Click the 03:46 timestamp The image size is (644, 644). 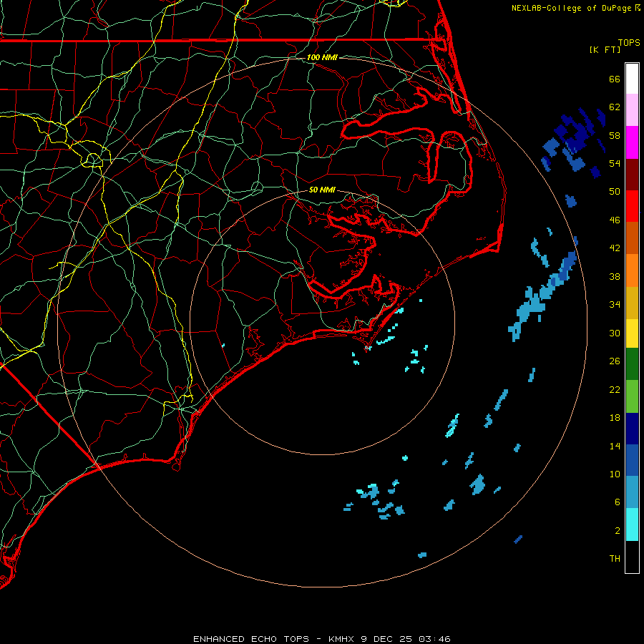(434, 639)
